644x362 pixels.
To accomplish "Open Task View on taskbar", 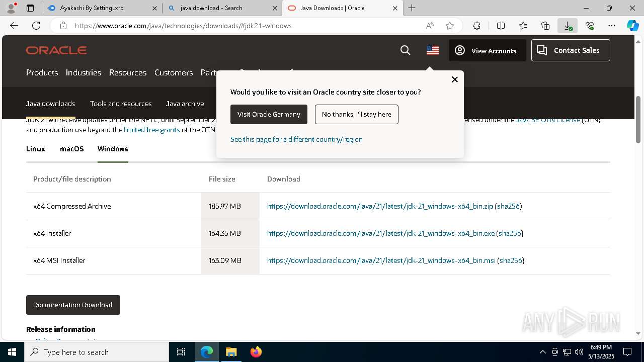I will coord(181,352).
